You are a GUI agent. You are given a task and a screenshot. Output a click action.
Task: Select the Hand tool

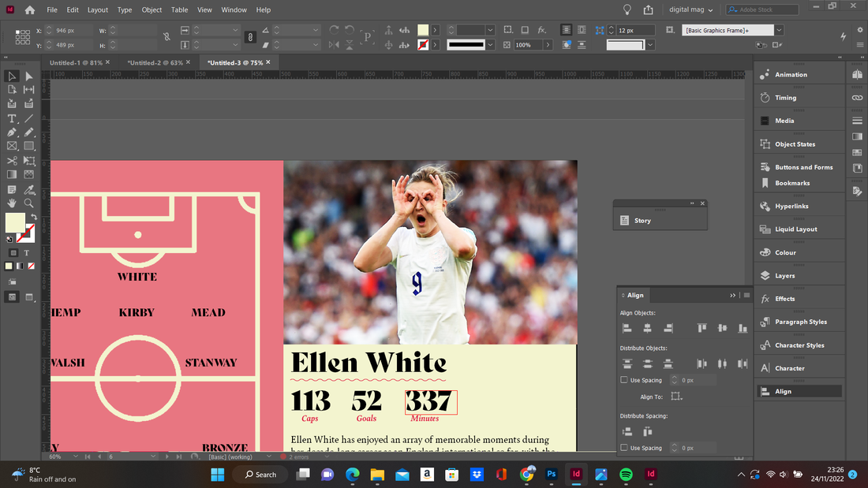pyautogui.click(x=12, y=203)
